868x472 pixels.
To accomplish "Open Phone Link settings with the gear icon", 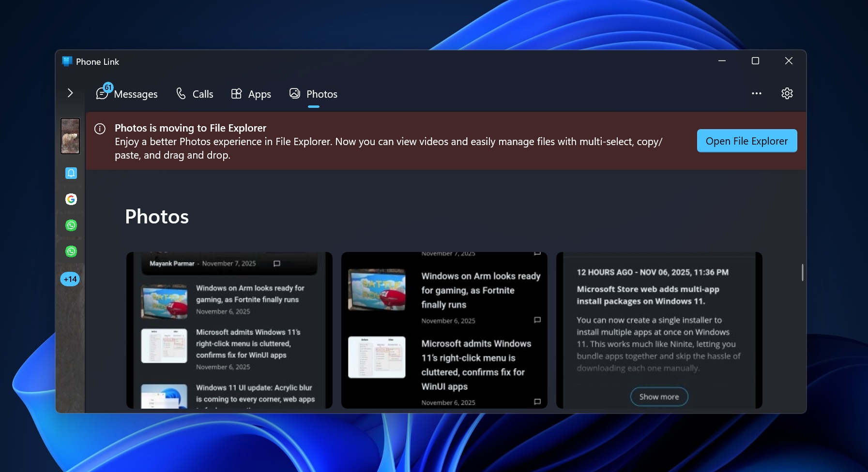I will pyautogui.click(x=787, y=93).
